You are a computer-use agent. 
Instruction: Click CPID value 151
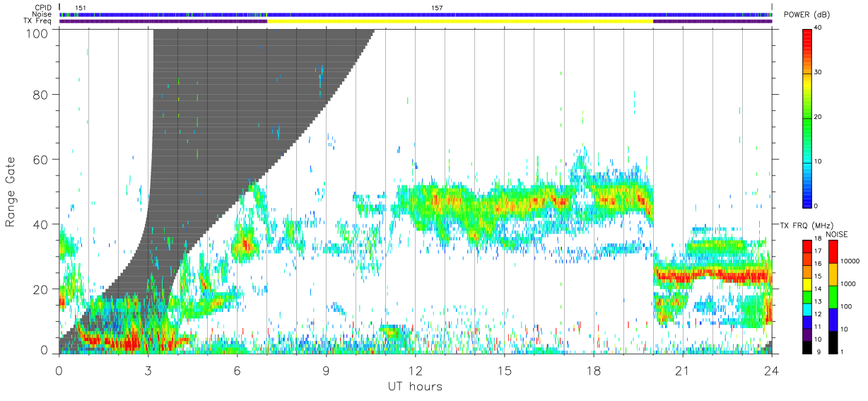click(x=81, y=8)
